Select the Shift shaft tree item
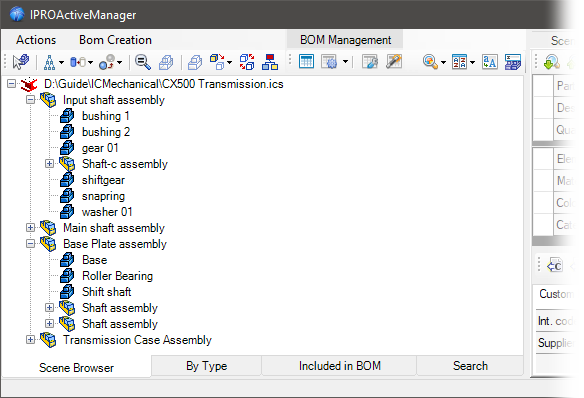584x398 pixels. pos(107,292)
